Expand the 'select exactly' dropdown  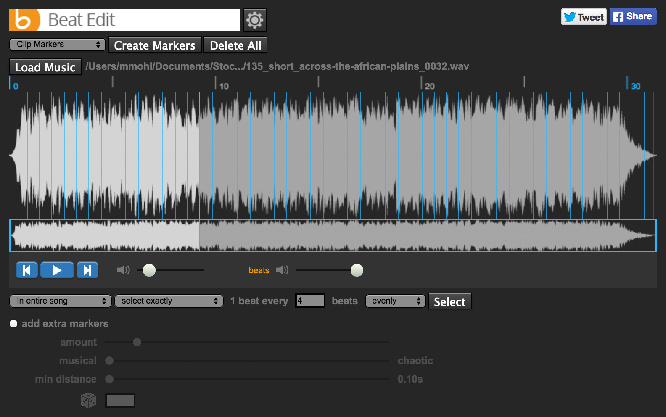pyautogui.click(x=167, y=300)
